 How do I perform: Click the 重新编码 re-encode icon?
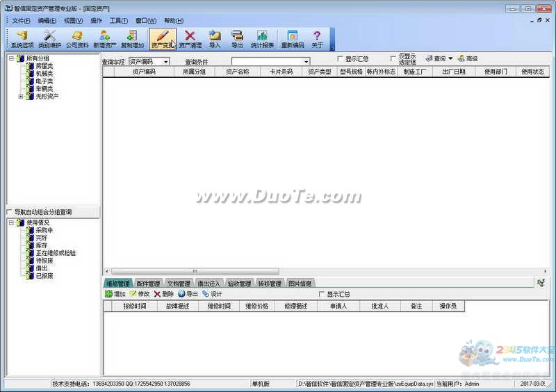(292, 39)
